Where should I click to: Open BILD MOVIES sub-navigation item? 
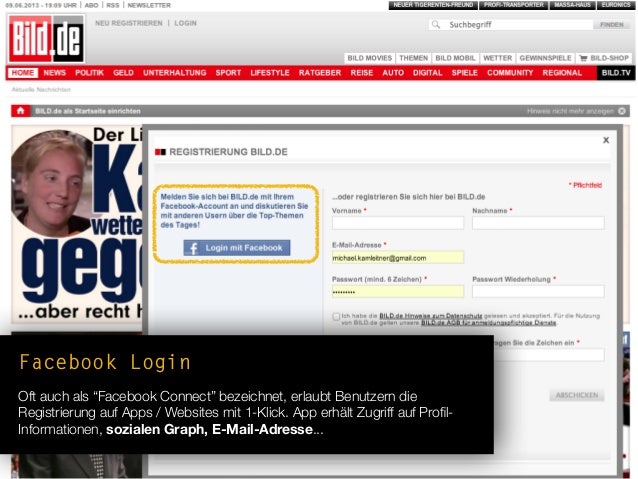tap(369, 58)
